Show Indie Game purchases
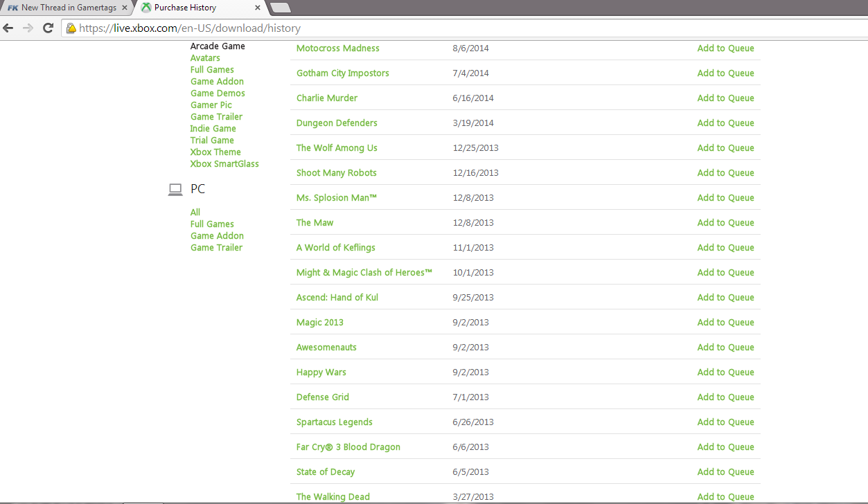 (x=213, y=129)
